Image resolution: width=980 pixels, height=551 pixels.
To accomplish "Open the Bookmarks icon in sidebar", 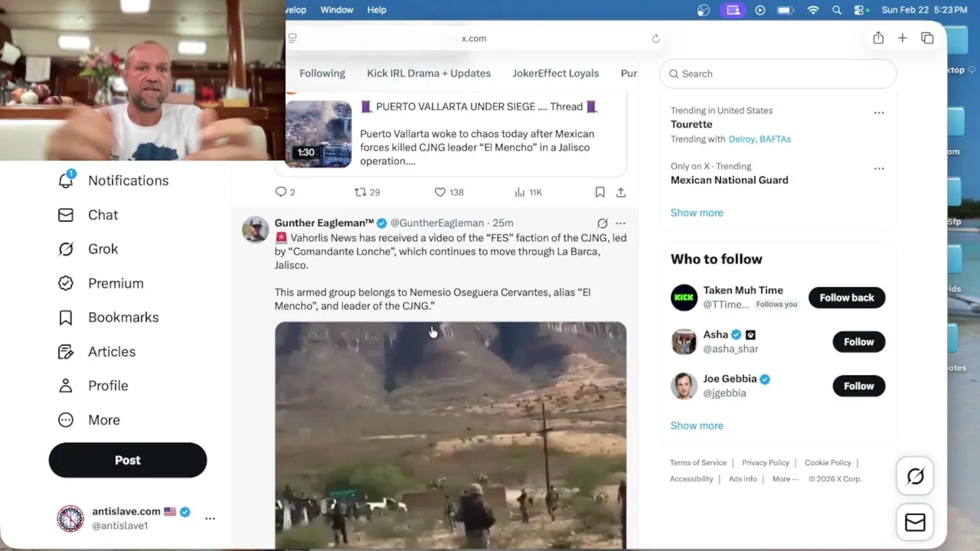I will (x=66, y=318).
